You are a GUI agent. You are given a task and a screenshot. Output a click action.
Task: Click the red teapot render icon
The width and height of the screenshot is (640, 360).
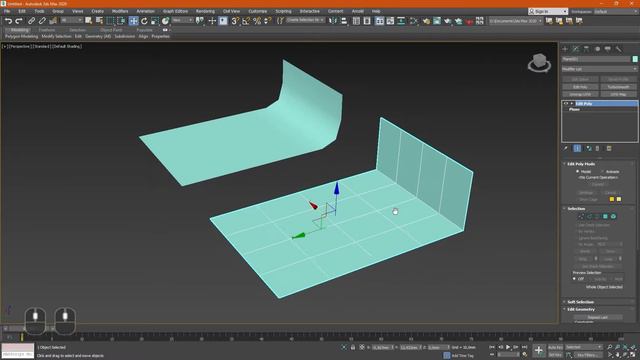coord(469,21)
